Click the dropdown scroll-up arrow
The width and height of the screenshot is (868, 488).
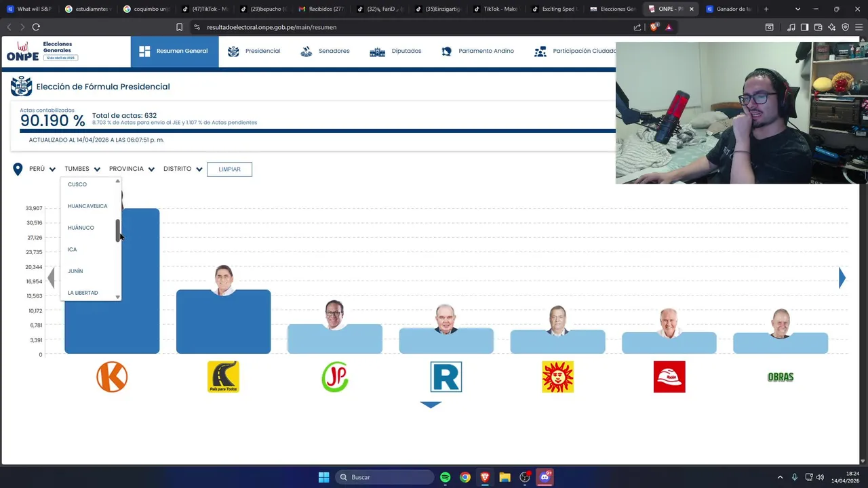pos(118,181)
